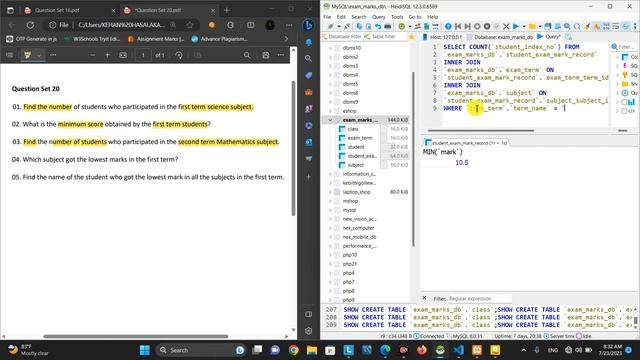
Task: Open Visual Studio Code from taskbar
Action: tap(458, 350)
